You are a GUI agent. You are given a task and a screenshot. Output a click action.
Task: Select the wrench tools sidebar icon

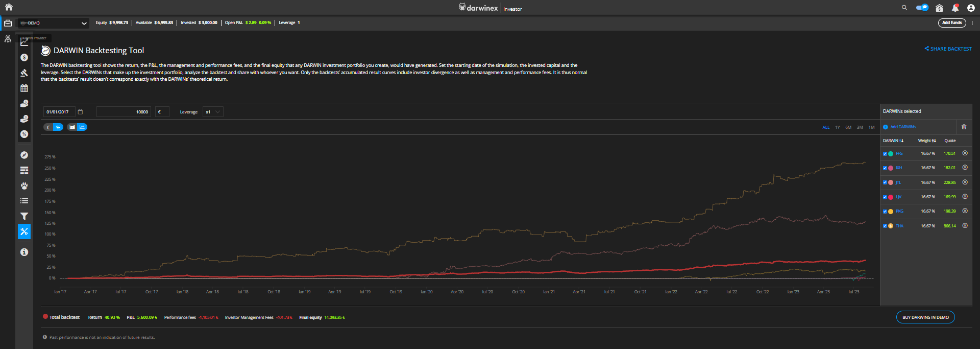coord(24,231)
